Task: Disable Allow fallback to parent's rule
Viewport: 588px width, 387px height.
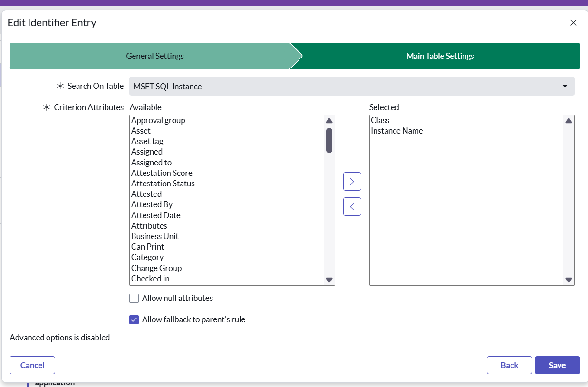Action: (134, 319)
